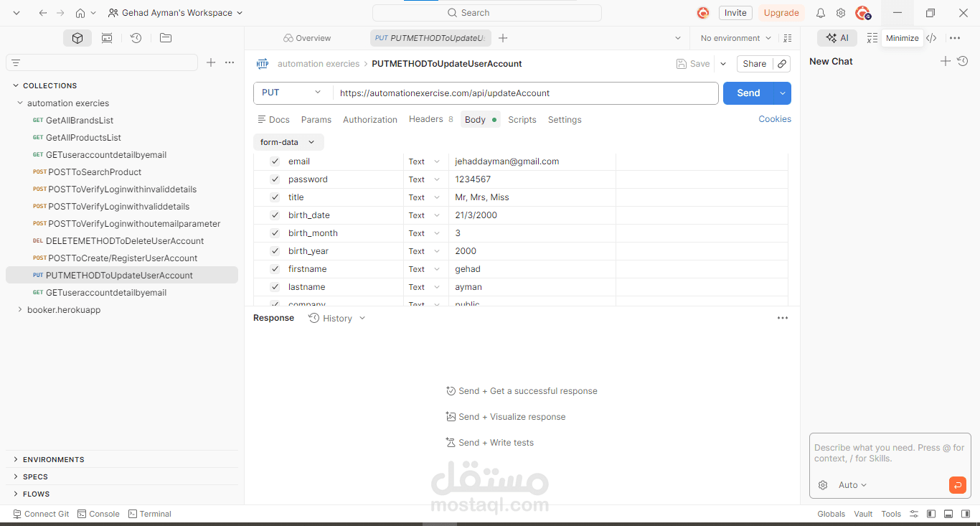
Task: Click the Share button
Action: pyautogui.click(x=754, y=64)
